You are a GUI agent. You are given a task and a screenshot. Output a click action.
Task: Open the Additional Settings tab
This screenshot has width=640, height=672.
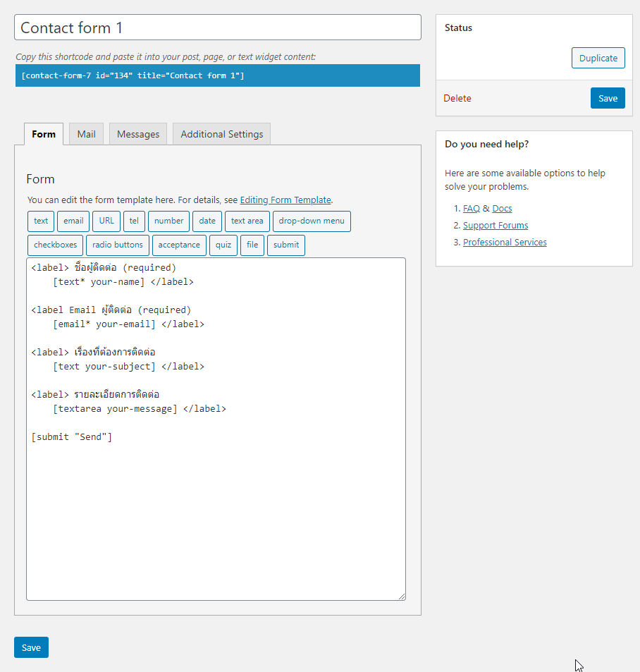pyautogui.click(x=221, y=134)
